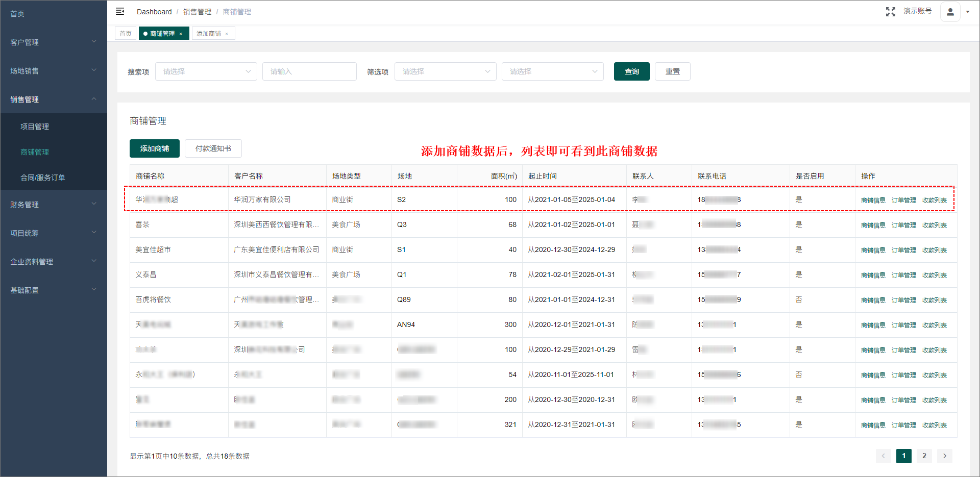Select 商铺管理 submenu item
The image size is (980, 477).
coord(54,152)
